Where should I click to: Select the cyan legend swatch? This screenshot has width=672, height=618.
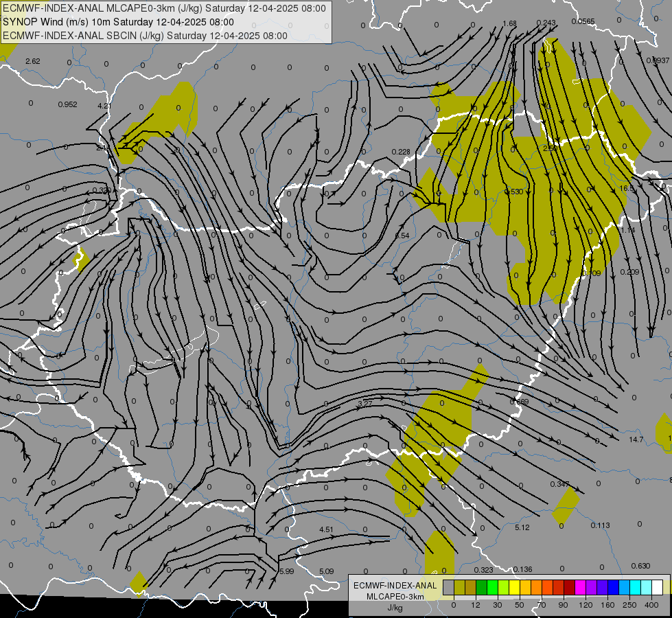pos(636,588)
